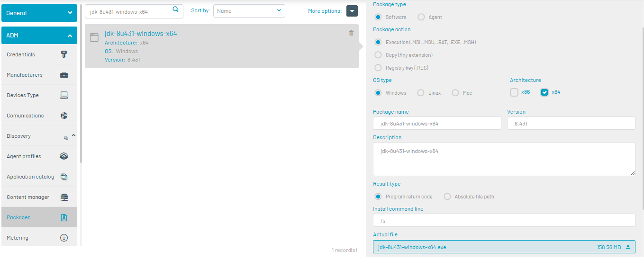644x260 pixels.
Task: Delete jdk-8u431 package with trash icon
Action: [351, 33]
